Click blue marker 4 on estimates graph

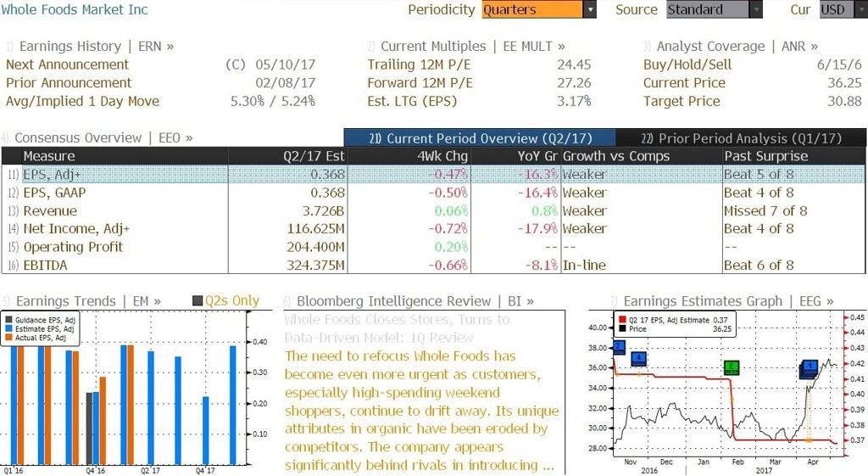point(639,358)
